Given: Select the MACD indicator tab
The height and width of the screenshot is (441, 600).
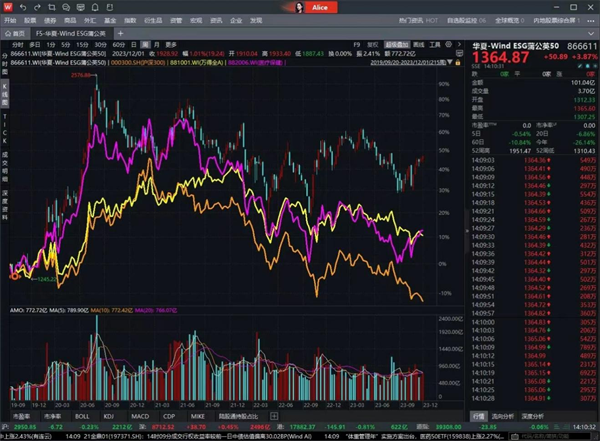Looking at the screenshot, I should pyautogui.click(x=140, y=416).
